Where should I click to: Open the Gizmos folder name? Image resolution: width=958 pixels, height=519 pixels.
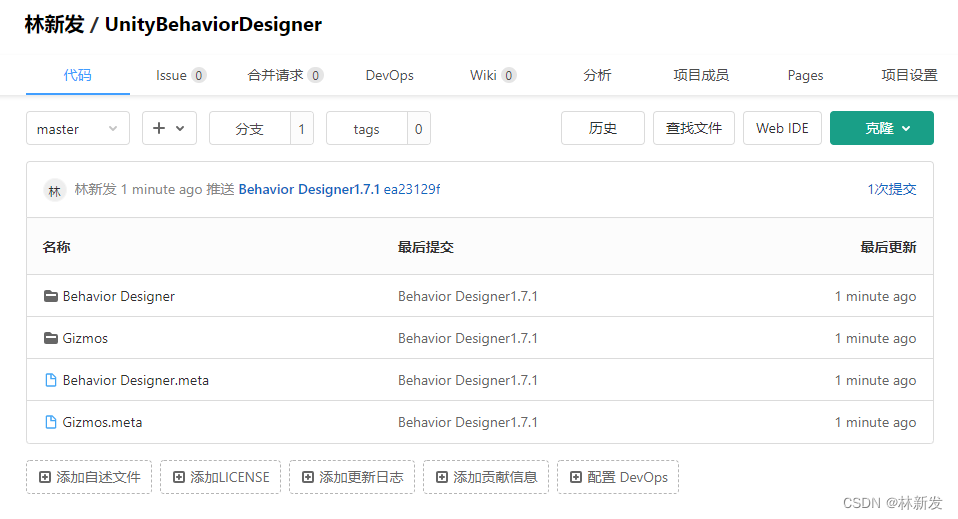click(x=85, y=338)
